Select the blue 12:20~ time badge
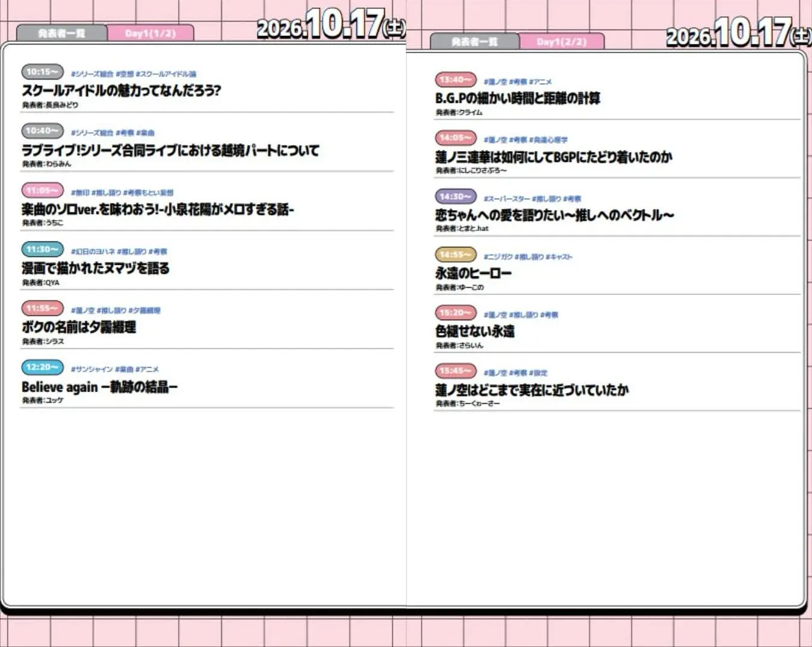The image size is (812, 647). [42, 367]
